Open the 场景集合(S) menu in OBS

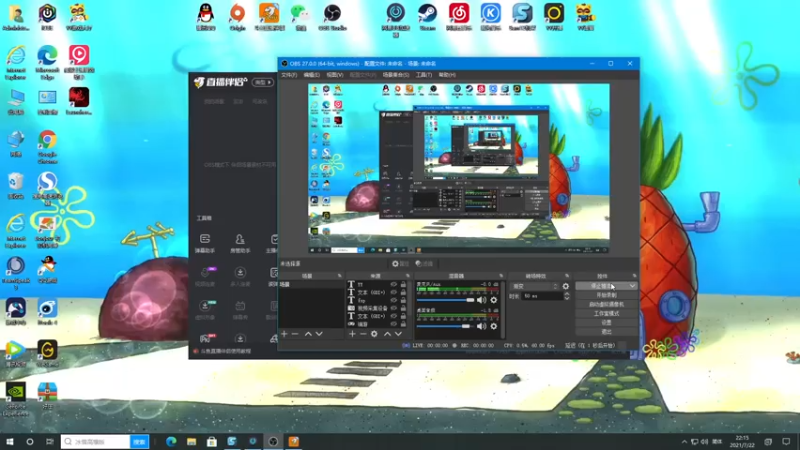[395, 75]
